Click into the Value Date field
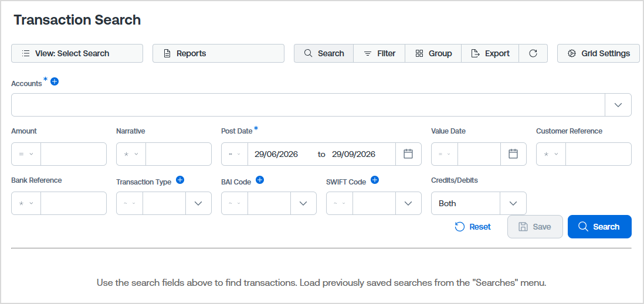The width and height of the screenshot is (644, 304). [x=479, y=154]
